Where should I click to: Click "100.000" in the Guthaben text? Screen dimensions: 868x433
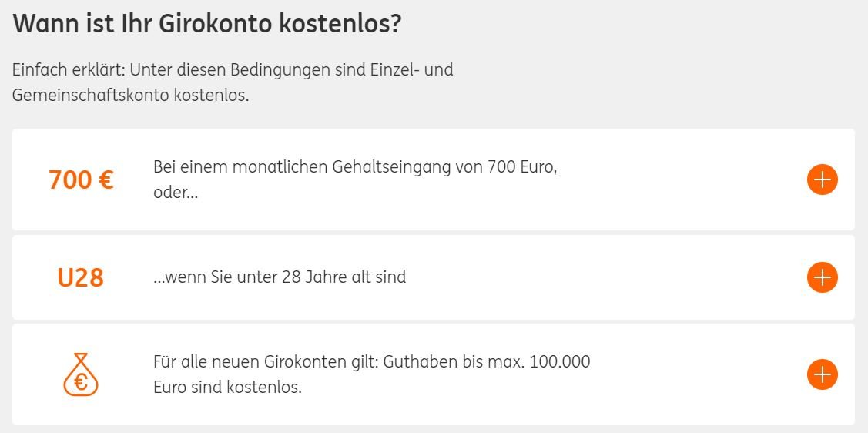click(x=560, y=361)
